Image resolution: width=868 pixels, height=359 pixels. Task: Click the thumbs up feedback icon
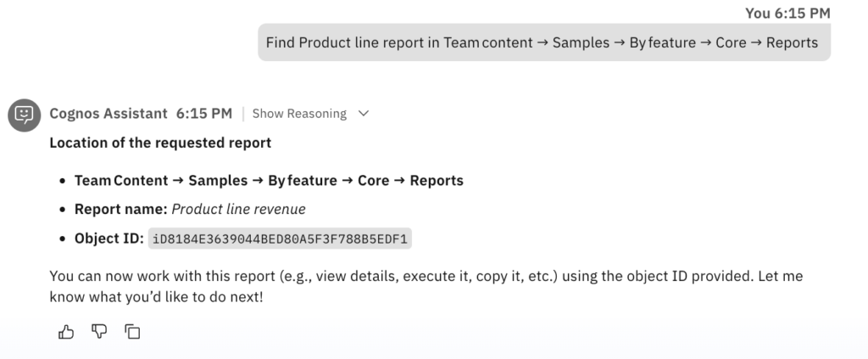tap(66, 332)
